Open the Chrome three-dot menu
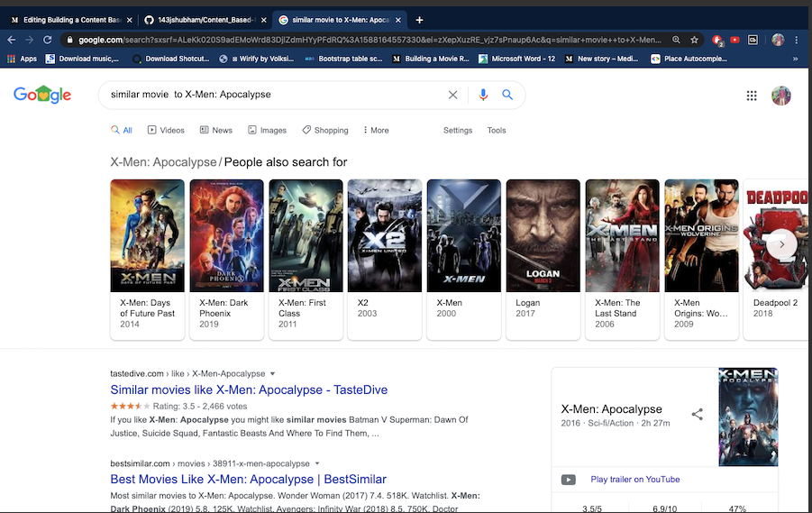 [x=797, y=40]
